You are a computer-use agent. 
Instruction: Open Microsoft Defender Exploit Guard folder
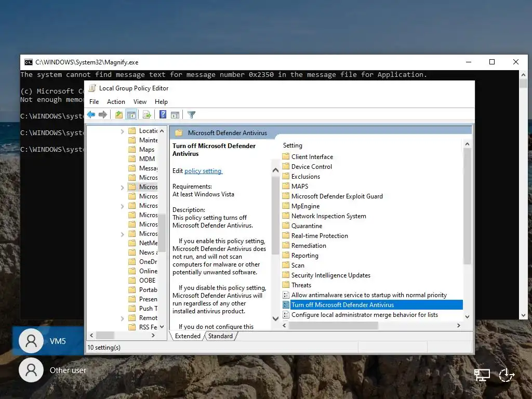pos(333,196)
